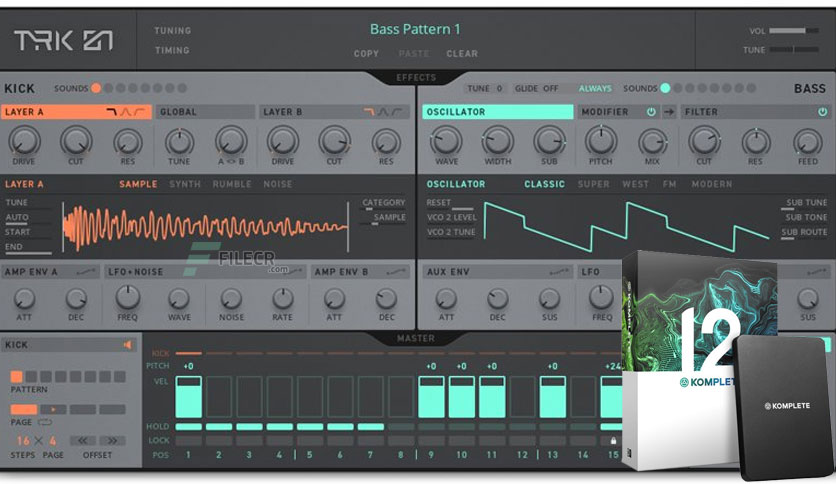Click the orange 16 steps value
The image size is (836, 484).
tap(23, 441)
